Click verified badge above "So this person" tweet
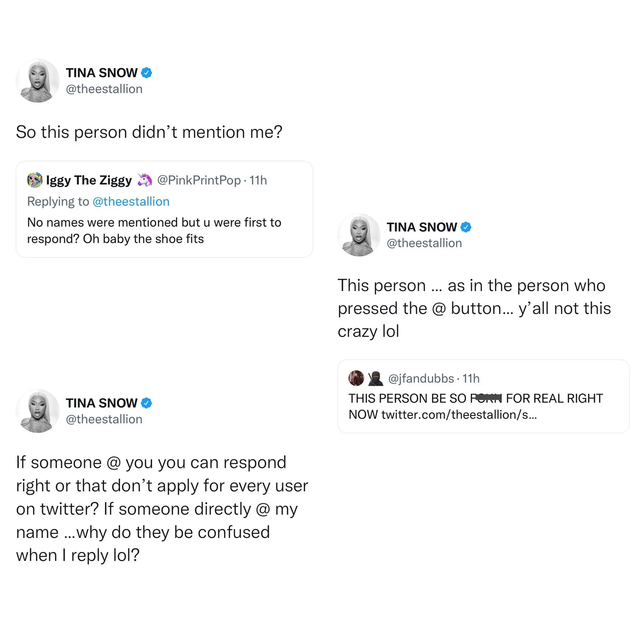Viewport: 644px width, 644px height. (x=146, y=73)
